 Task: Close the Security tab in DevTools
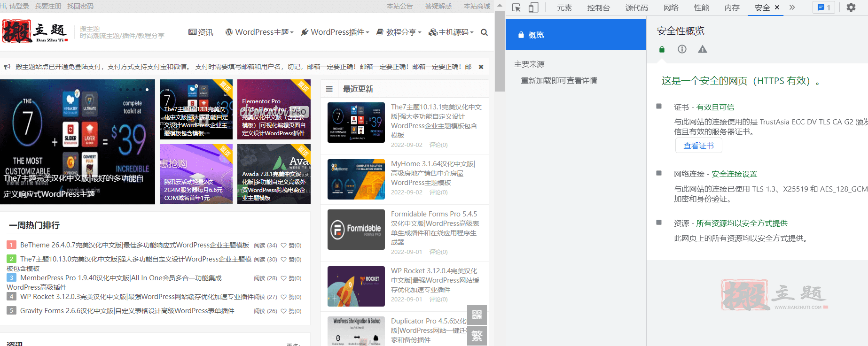777,8
